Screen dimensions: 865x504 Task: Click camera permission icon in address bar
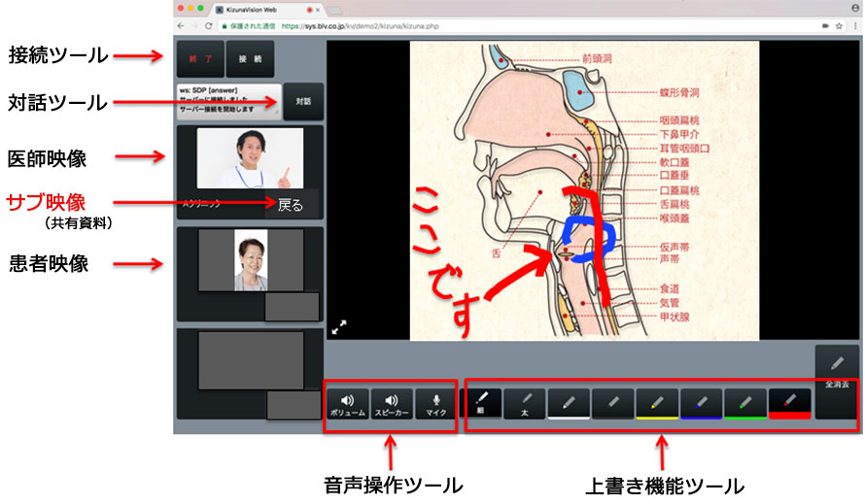tap(825, 26)
